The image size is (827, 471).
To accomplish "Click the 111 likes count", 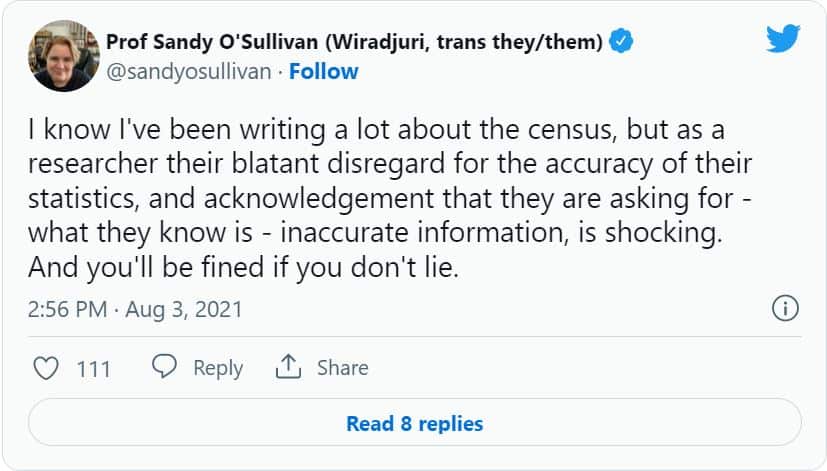I will tap(93, 368).
